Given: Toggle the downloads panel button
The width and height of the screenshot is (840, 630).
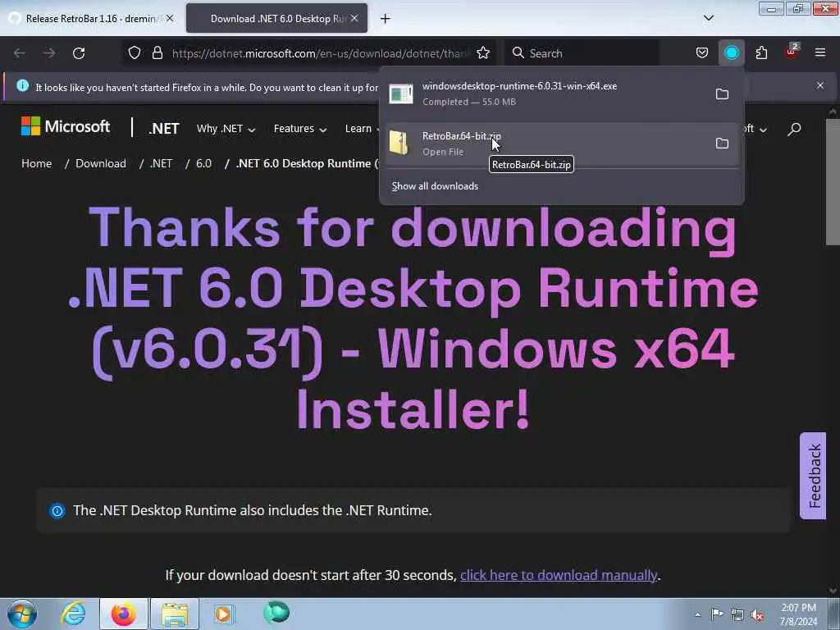Looking at the screenshot, I should click(731, 53).
